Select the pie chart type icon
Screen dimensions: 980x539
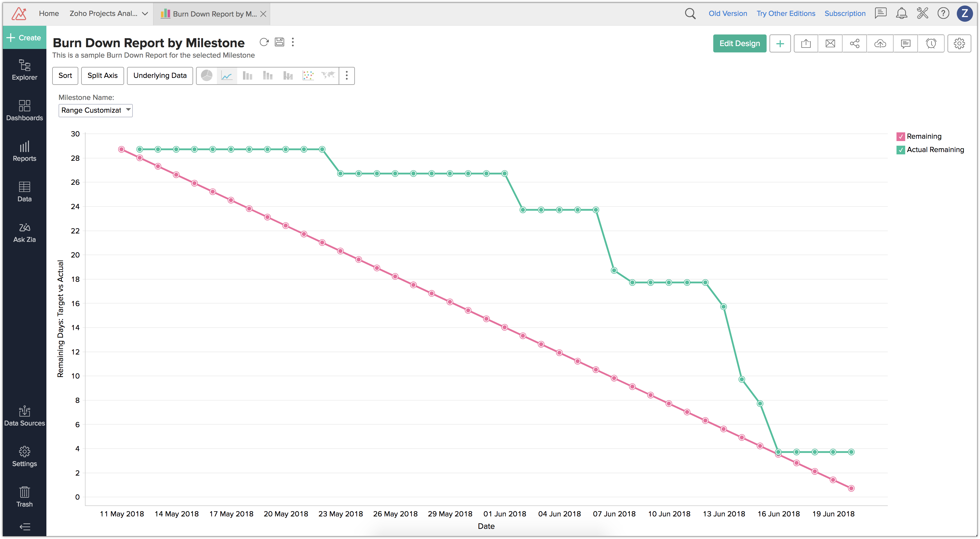pyautogui.click(x=206, y=76)
